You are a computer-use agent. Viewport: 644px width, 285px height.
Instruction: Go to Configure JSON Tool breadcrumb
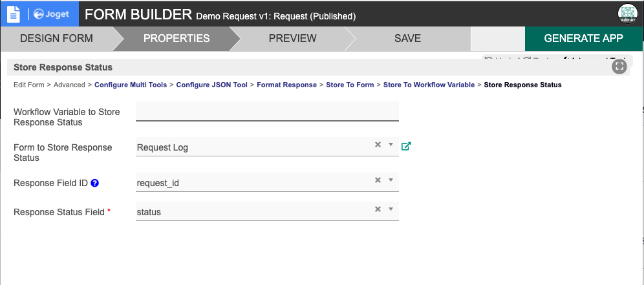point(212,85)
